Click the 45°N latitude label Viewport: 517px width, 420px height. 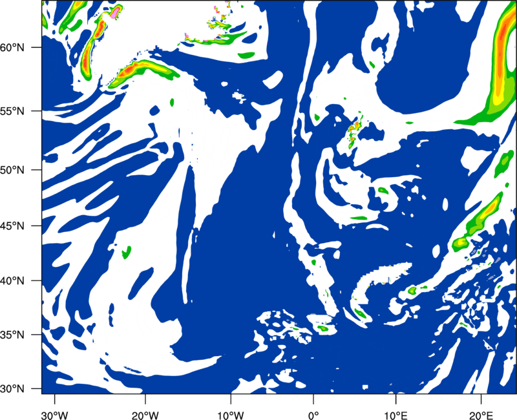click(x=12, y=226)
